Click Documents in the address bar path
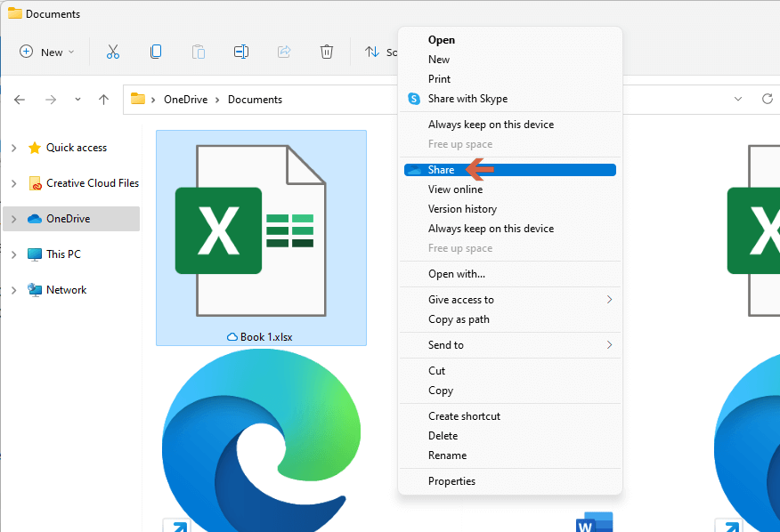Viewport: 780px width, 532px height. (x=255, y=100)
